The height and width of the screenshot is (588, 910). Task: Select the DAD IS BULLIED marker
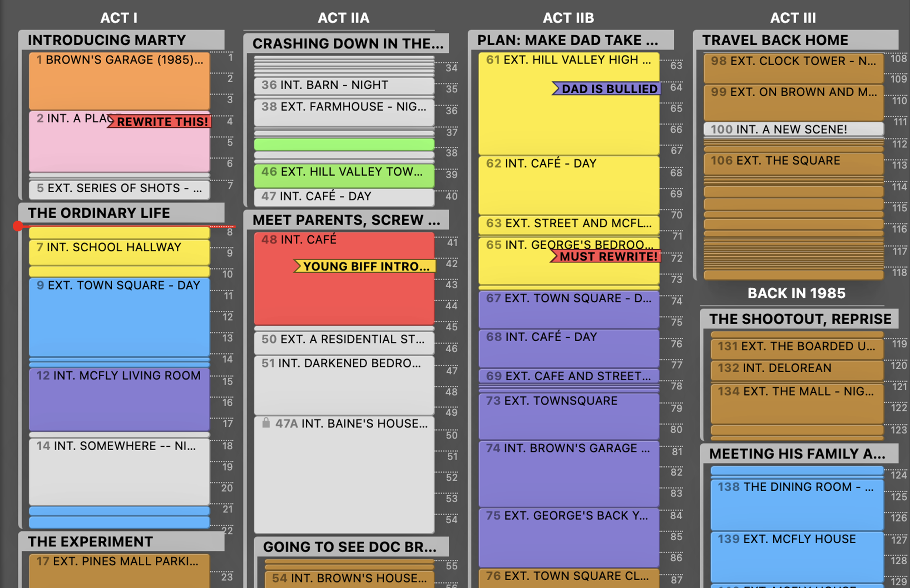(x=609, y=89)
